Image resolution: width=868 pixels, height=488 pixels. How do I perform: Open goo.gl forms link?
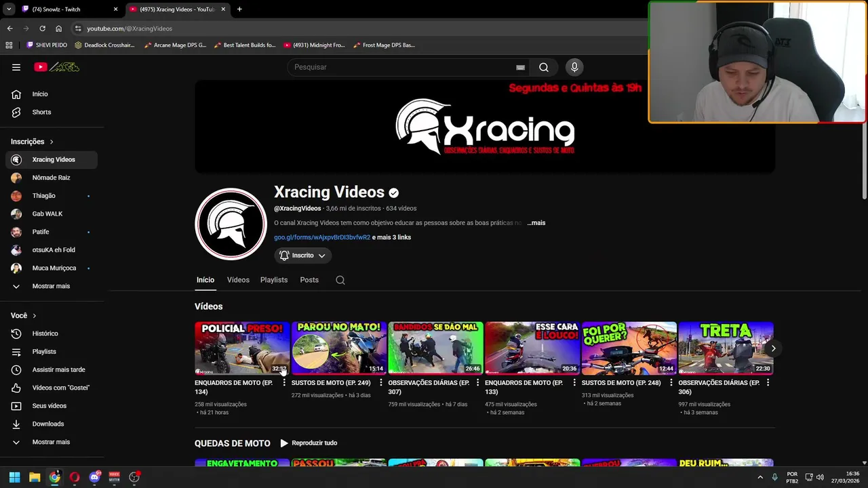(322, 237)
